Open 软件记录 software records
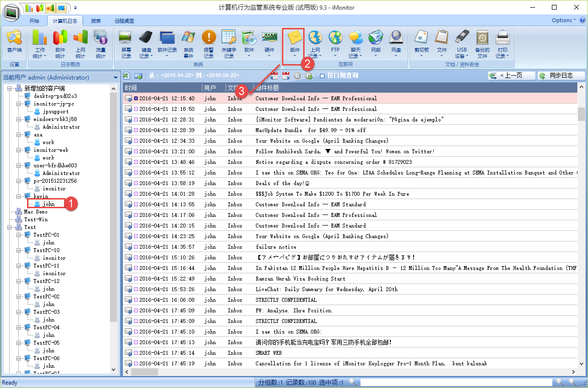Viewport: 588px width, 388px height. pyautogui.click(x=167, y=44)
